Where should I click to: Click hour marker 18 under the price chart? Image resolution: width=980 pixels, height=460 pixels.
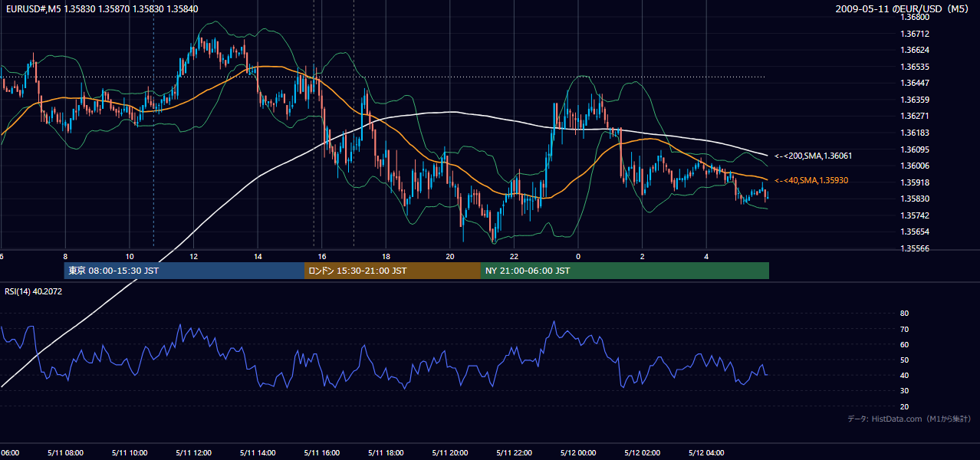(386, 256)
